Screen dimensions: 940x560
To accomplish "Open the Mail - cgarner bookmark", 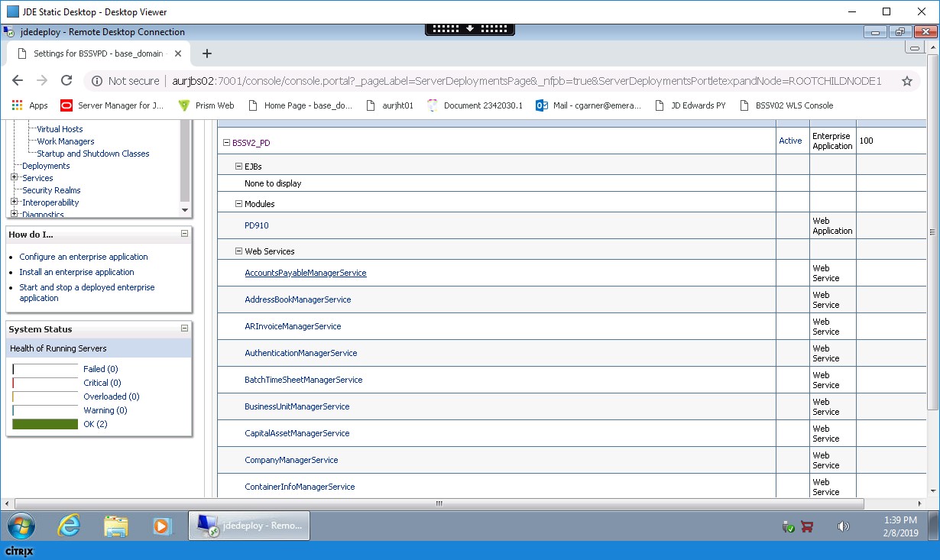I will [588, 105].
